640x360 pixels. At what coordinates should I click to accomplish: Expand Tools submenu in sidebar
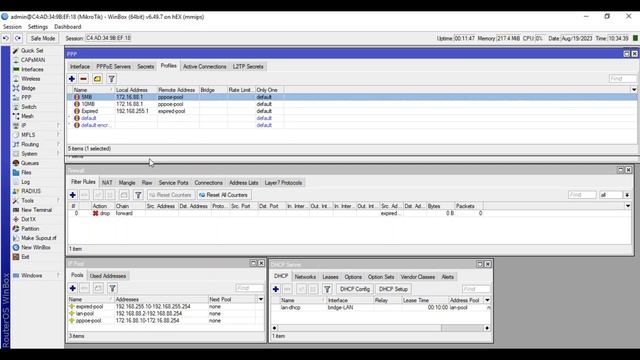[58, 201]
